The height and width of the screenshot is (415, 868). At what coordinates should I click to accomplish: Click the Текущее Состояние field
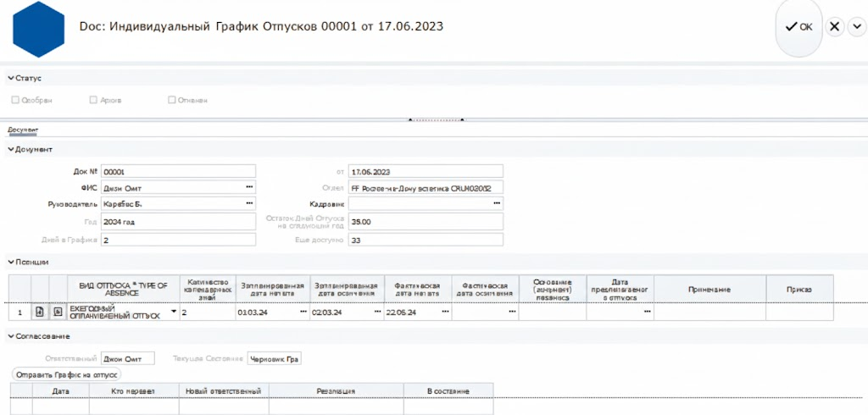[x=274, y=358]
